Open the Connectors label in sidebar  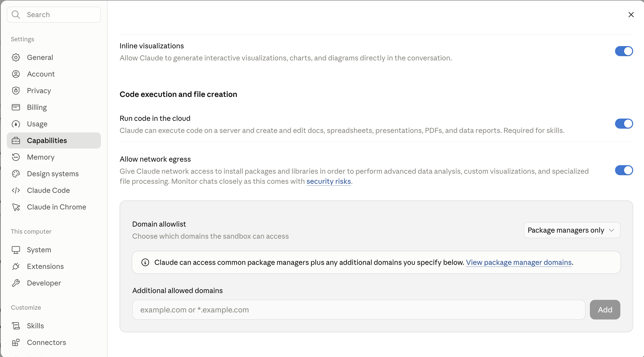tap(47, 342)
